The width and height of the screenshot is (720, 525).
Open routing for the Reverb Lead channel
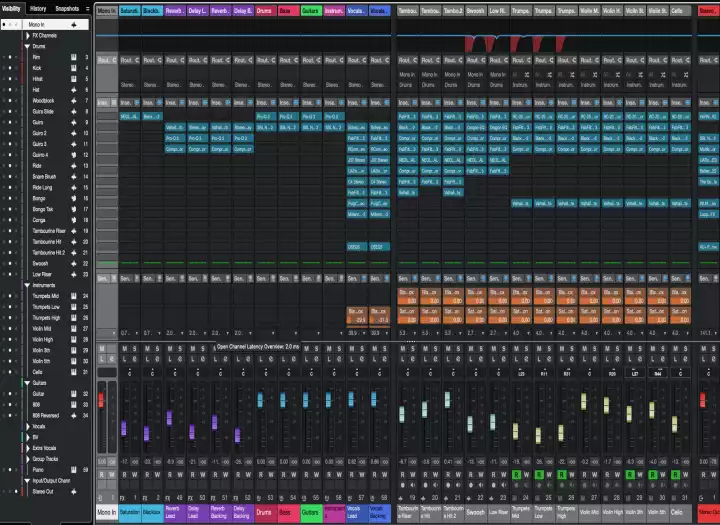click(x=173, y=60)
